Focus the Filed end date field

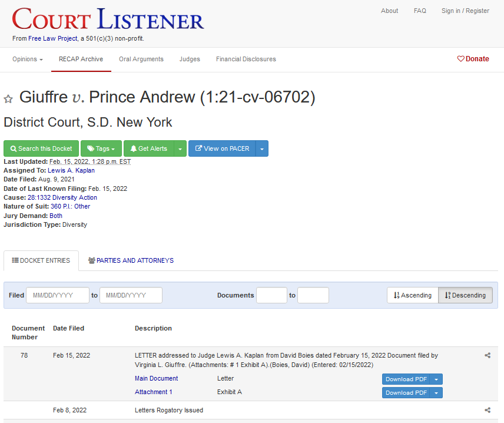click(x=131, y=295)
